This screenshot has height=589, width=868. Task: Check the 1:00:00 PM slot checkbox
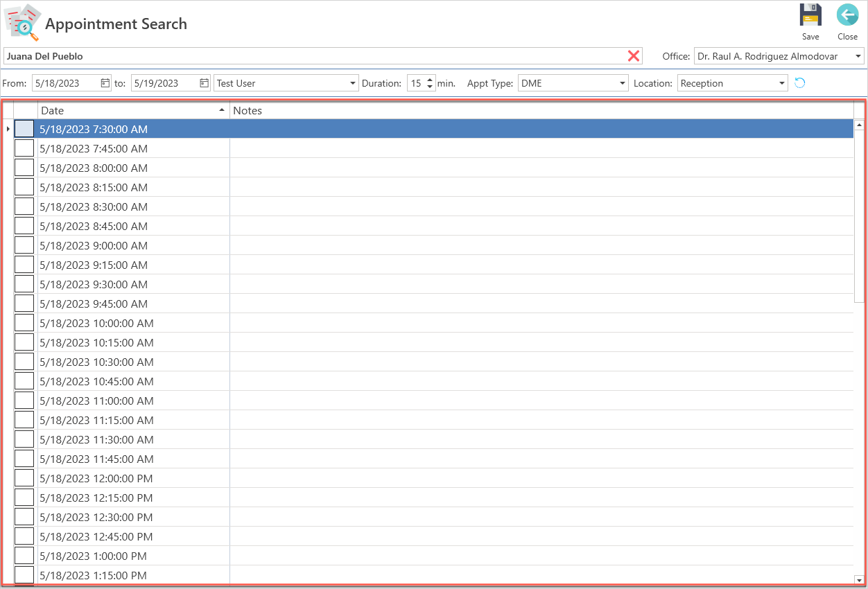tap(24, 556)
